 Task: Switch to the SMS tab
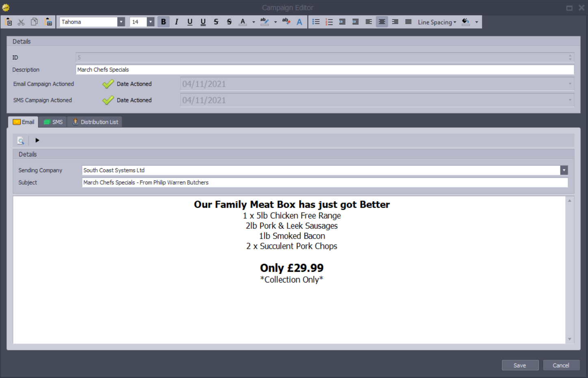point(53,122)
